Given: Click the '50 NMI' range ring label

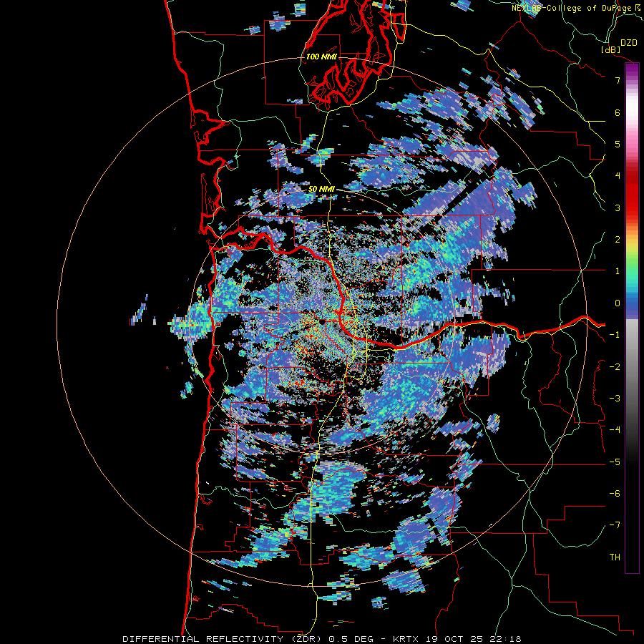Looking at the screenshot, I should tap(321, 190).
